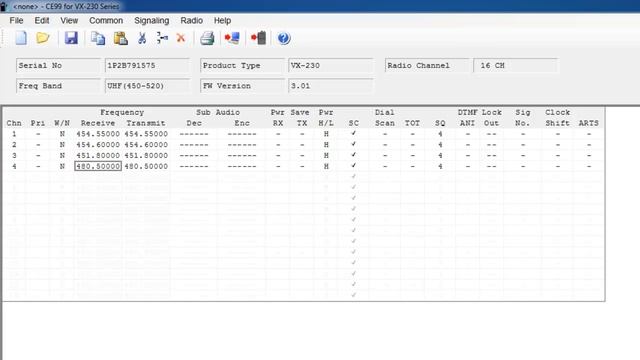Click the blue Help question icon
Viewport: 640px width, 360px height.
point(284,38)
